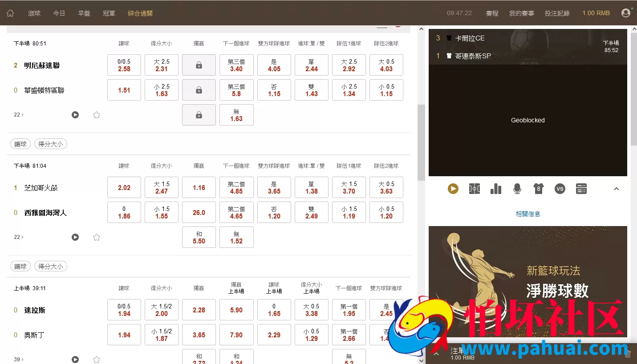Viewport: 637px width, 364px height.
Task: Star the 芝加哥火燄 match as favorite
Action: point(96,237)
